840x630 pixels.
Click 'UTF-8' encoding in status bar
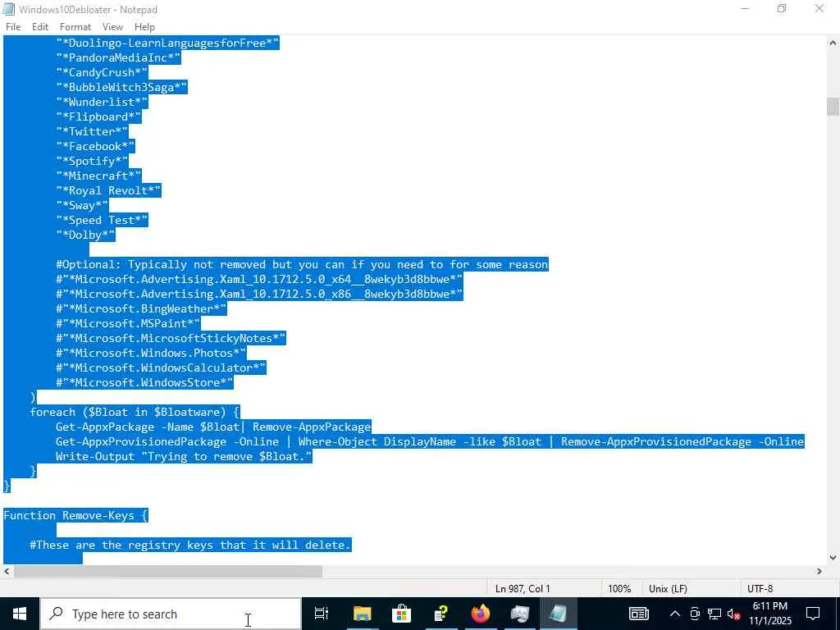(760, 589)
